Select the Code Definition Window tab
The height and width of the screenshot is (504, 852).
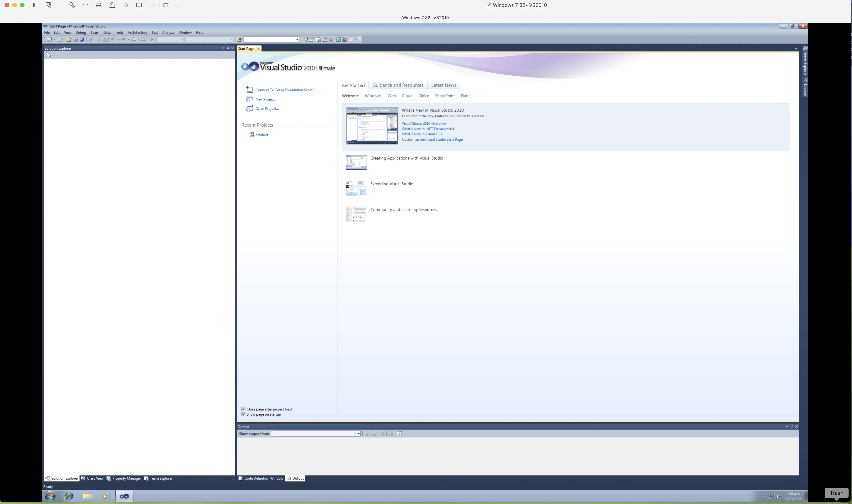pyautogui.click(x=261, y=479)
